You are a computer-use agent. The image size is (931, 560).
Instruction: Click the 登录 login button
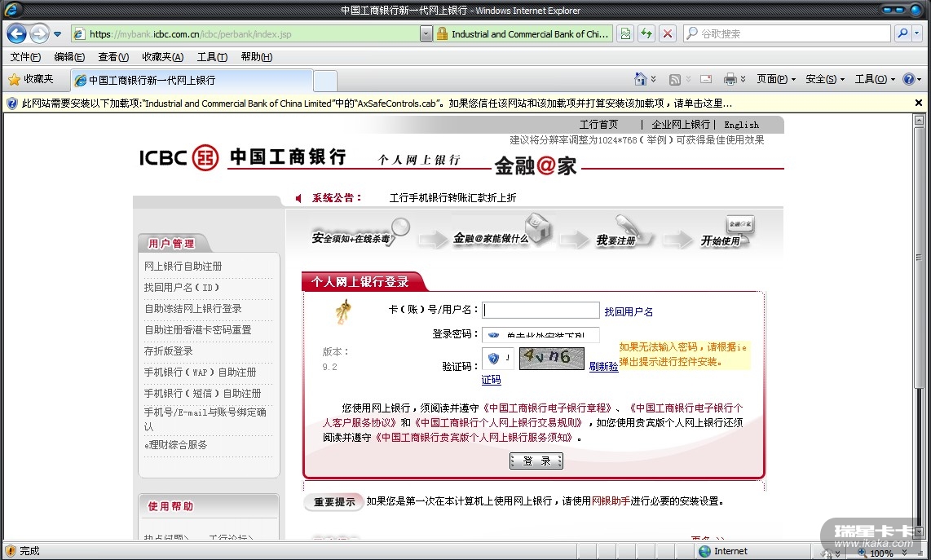tap(536, 461)
